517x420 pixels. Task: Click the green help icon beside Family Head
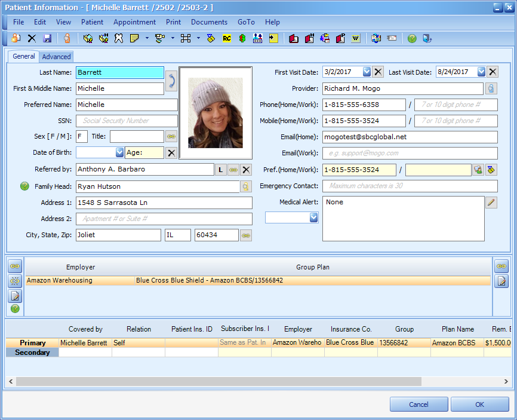pos(24,186)
